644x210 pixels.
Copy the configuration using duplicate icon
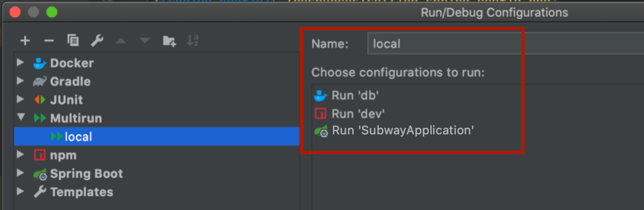tap(73, 41)
